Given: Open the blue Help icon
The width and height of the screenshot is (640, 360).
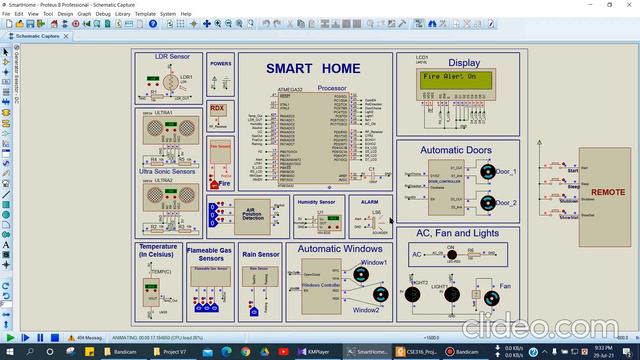Looking at the screenshot, I should (153, 24).
